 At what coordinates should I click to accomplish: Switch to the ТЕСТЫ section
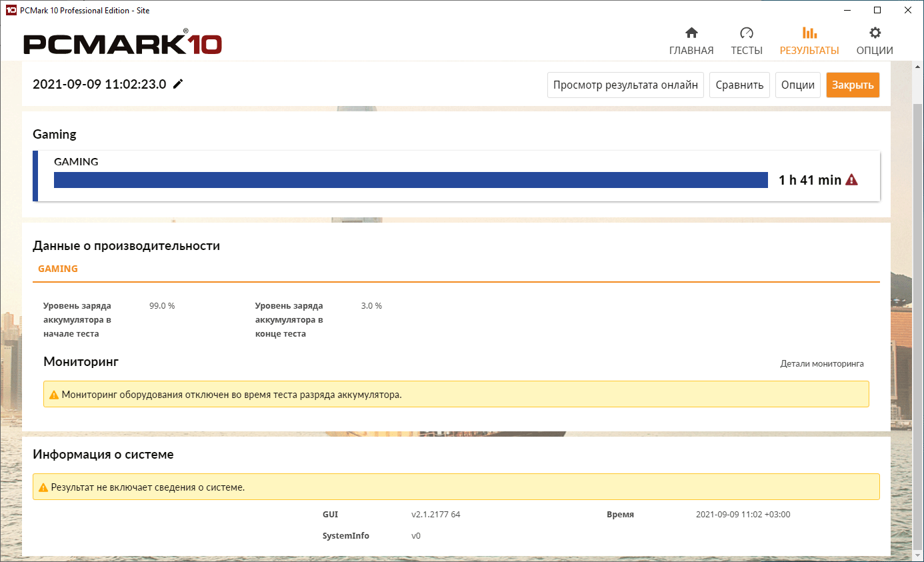pyautogui.click(x=747, y=41)
